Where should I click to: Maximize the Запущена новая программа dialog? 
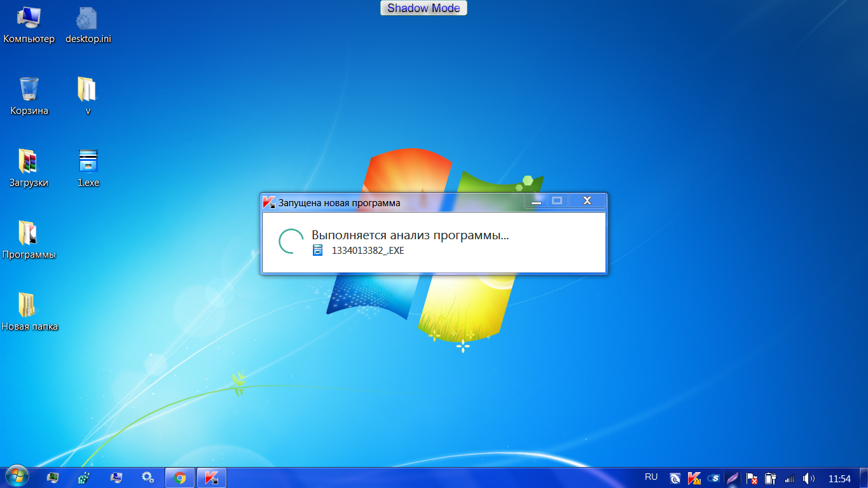tap(557, 201)
